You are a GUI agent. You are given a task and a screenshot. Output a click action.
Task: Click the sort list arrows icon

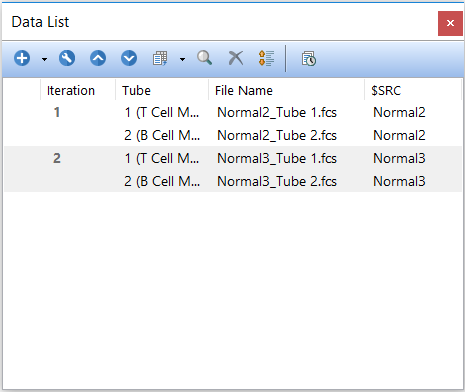tap(267, 58)
